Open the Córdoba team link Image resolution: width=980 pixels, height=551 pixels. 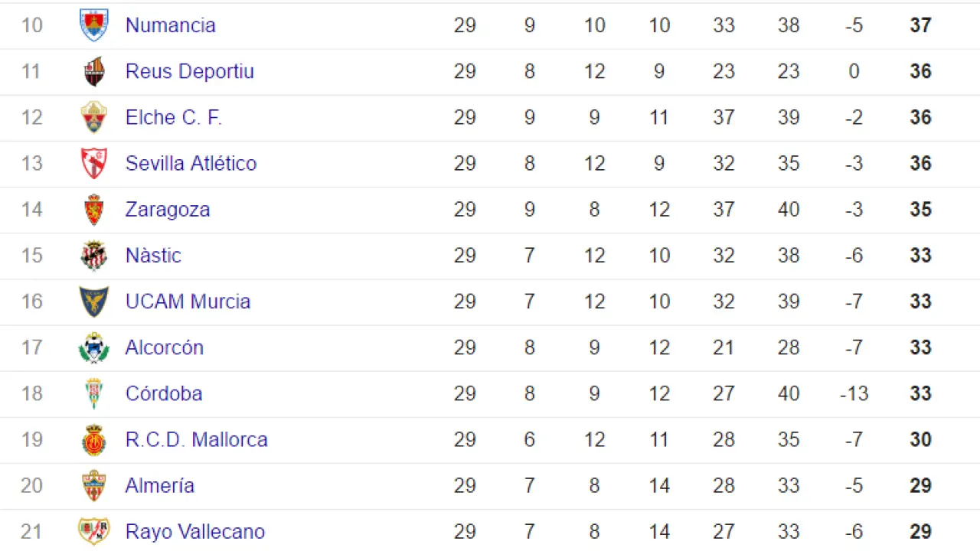coord(164,393)
